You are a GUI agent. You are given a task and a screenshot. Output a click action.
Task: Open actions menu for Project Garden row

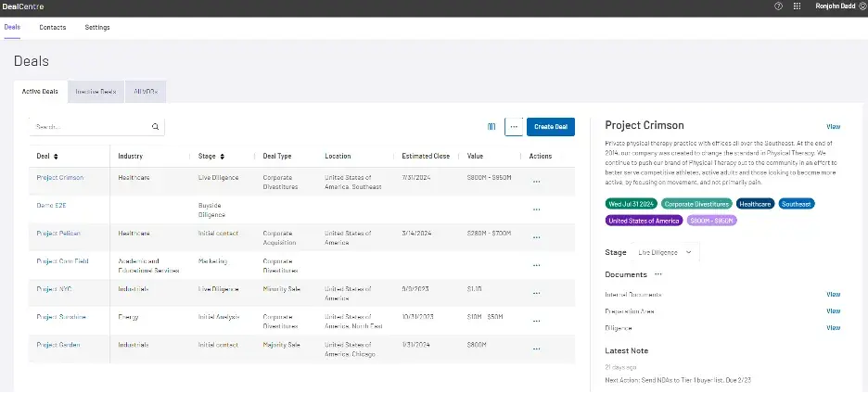point(536,349)
